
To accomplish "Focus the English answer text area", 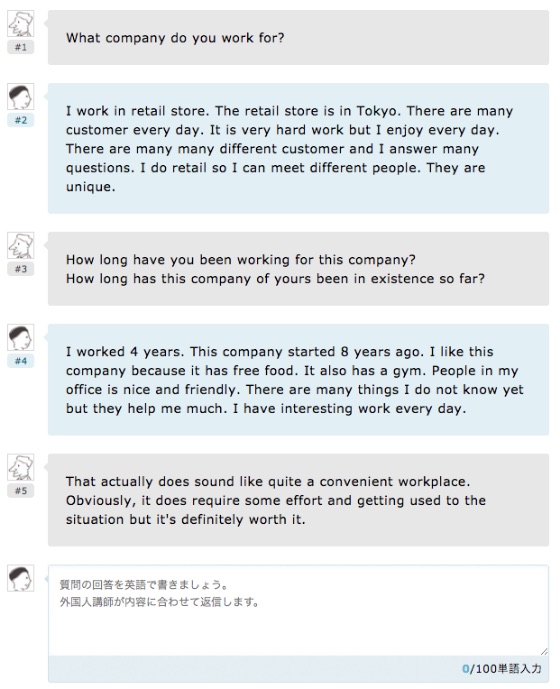I will [298, 611].
